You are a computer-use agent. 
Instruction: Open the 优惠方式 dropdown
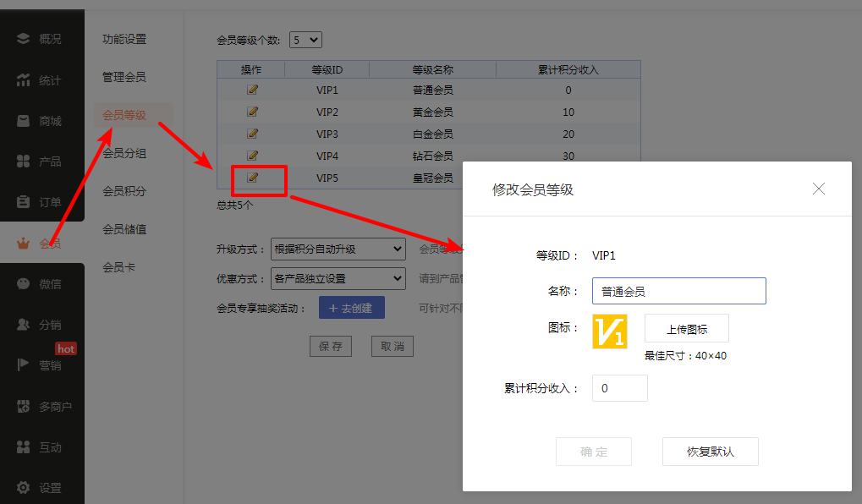pyautogui.click(x=338, y=278)
